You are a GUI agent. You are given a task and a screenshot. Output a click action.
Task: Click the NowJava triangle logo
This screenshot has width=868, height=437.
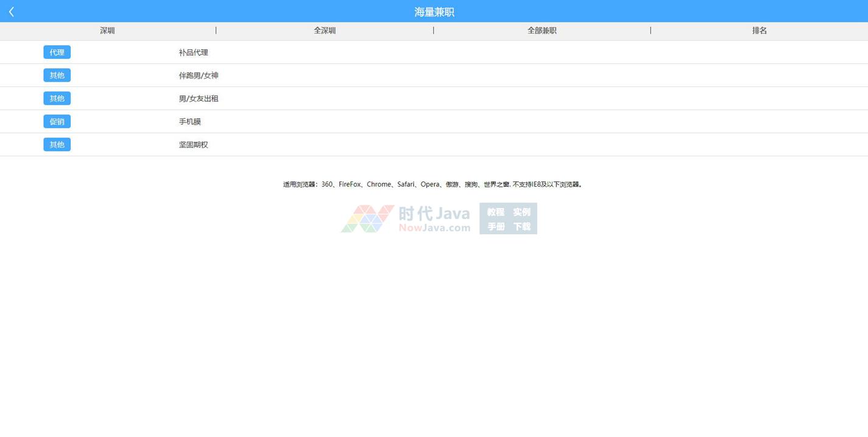tap(367, 218)
